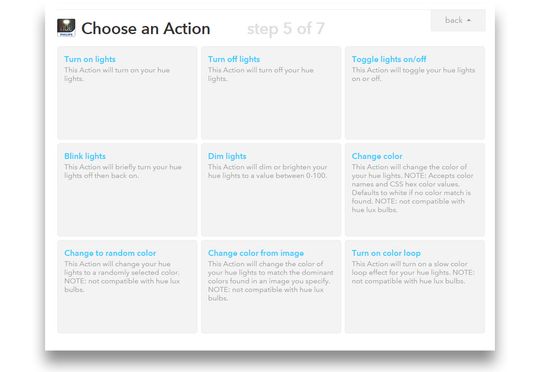The width and height of the screenshot is (540, 372).
Task: Click the random color card description
Action: click(122, 277)
